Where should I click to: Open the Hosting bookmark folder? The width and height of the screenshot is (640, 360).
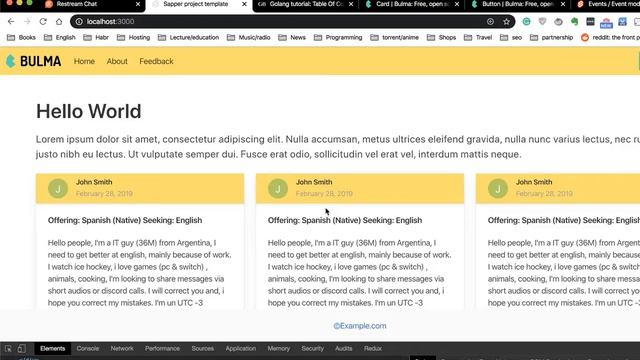coord(134,38)
